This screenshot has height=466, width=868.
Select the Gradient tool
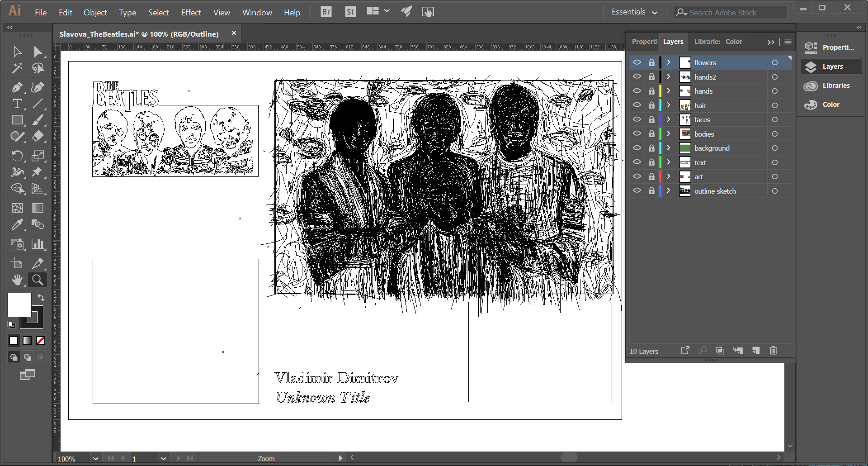point(38,208)
